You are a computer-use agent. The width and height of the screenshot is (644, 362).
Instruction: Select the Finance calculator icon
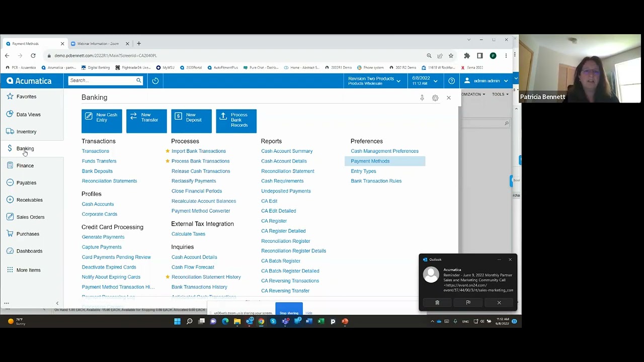click(10, 165)
